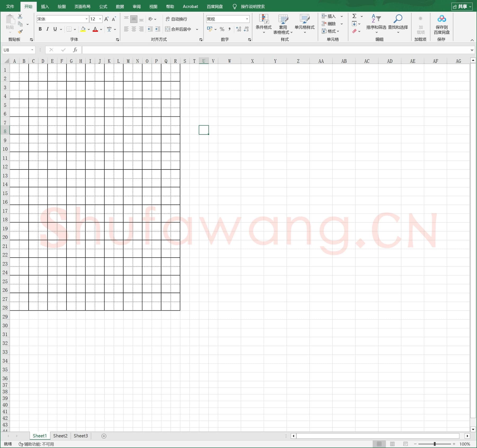Toggle middle vertical alignment
The image size is (477, 448).
point(134,19)
